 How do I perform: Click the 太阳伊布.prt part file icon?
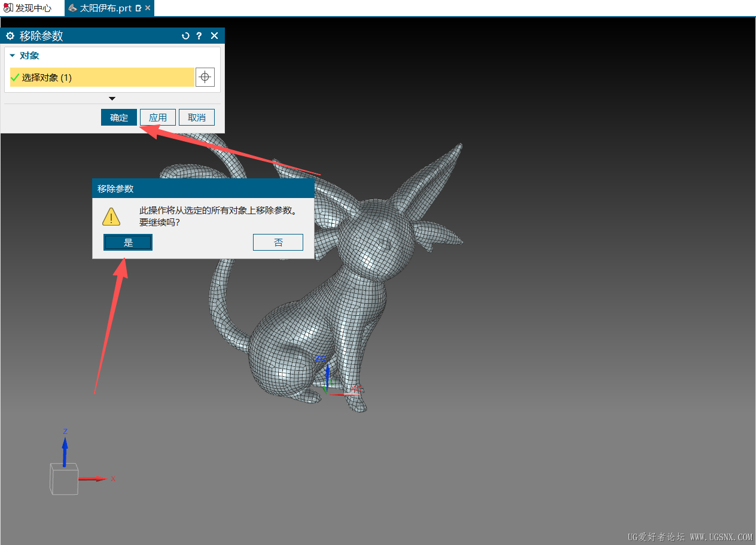point(72,8)
